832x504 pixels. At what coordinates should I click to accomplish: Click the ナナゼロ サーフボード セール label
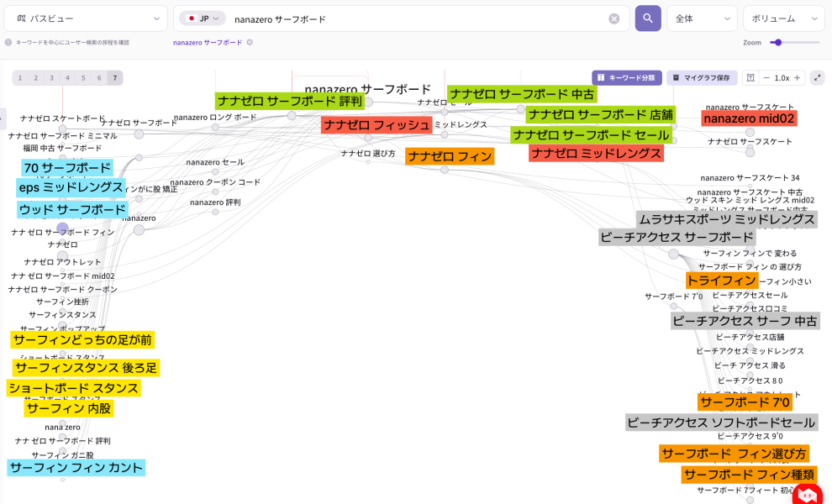(x=591, y=134)
